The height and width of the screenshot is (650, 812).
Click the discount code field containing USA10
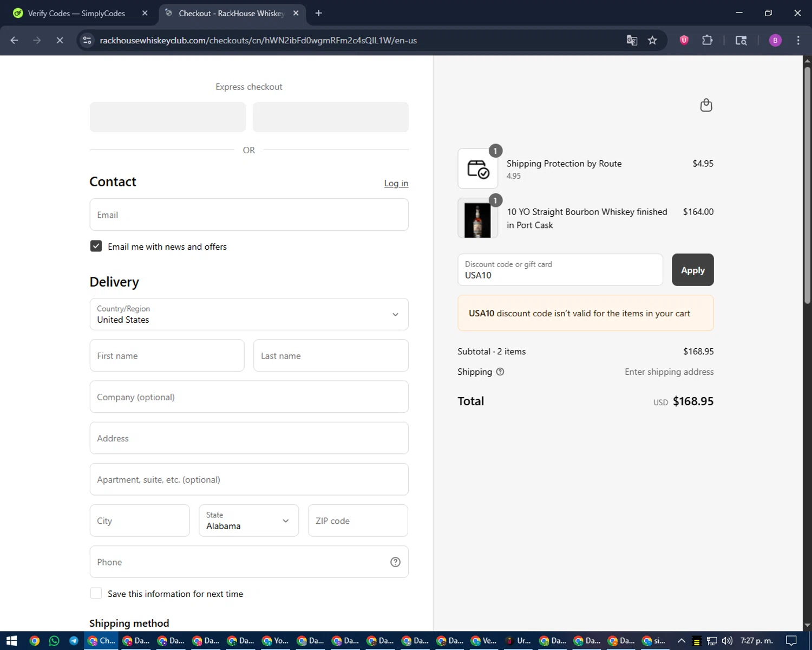[560, 270]
